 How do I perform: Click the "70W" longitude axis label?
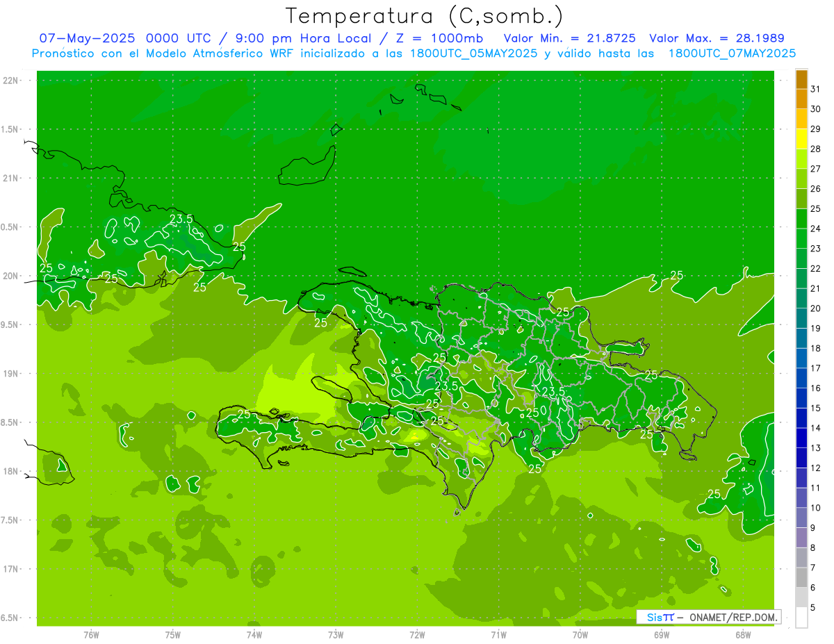580,635
